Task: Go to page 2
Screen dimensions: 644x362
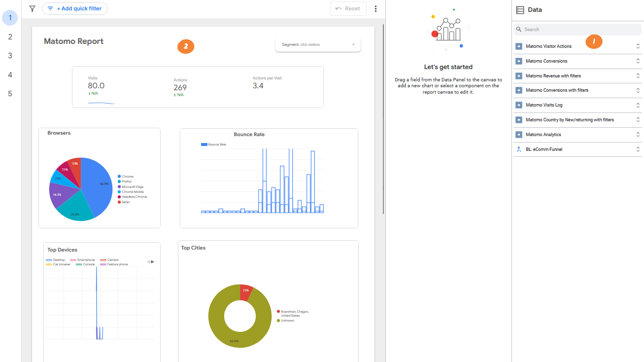Action: [x=10, y=37]
